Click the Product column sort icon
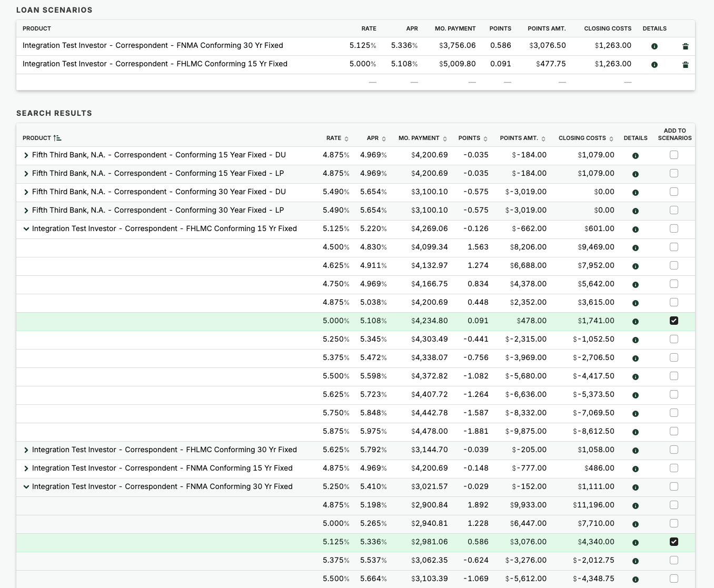Image resolution: width=714 pixels, height=588 pixels. tap(57, 138)
